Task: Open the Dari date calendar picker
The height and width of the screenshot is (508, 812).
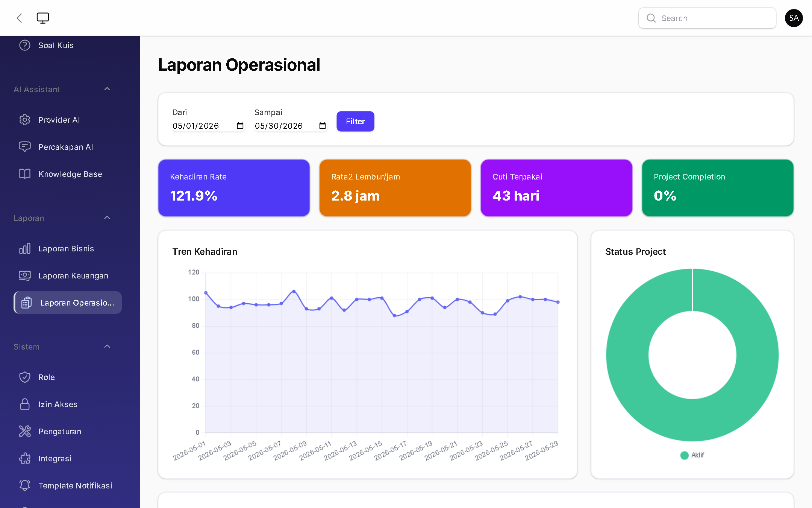Action: pyautogui.click(x=240, y=126)
